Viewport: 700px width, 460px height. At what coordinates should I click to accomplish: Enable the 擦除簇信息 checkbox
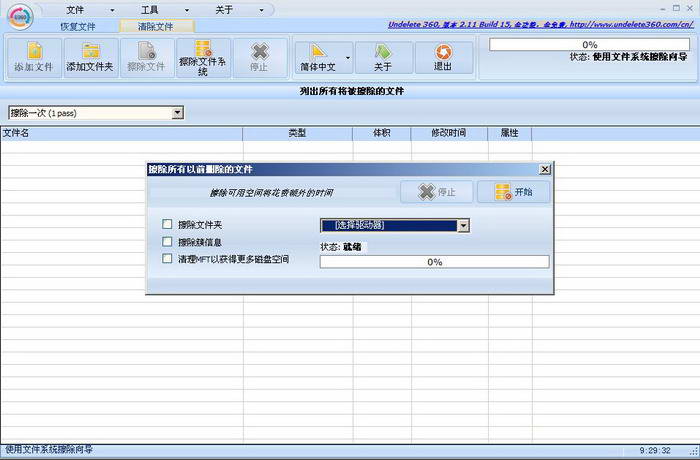(x=167, y=242)
